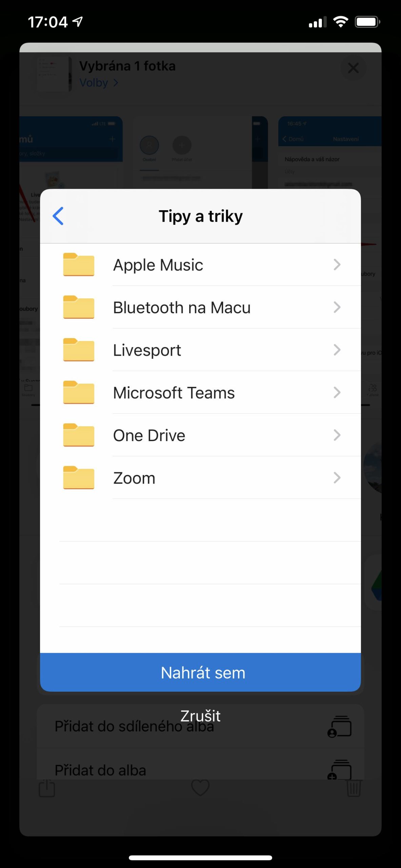This screenshot has width=401, height=868.
Task: Expand Bluetooth na Macu row chevron
Action: 337,307
